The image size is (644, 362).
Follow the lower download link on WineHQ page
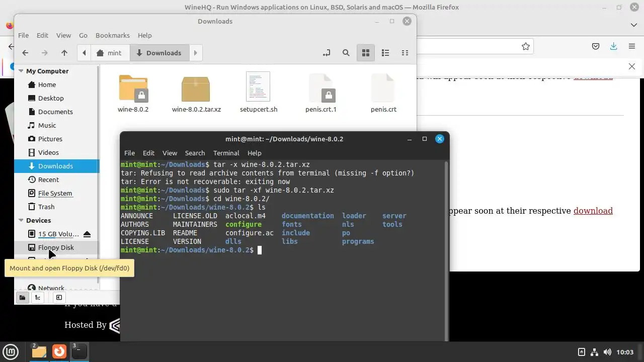(x=593, y=211)
